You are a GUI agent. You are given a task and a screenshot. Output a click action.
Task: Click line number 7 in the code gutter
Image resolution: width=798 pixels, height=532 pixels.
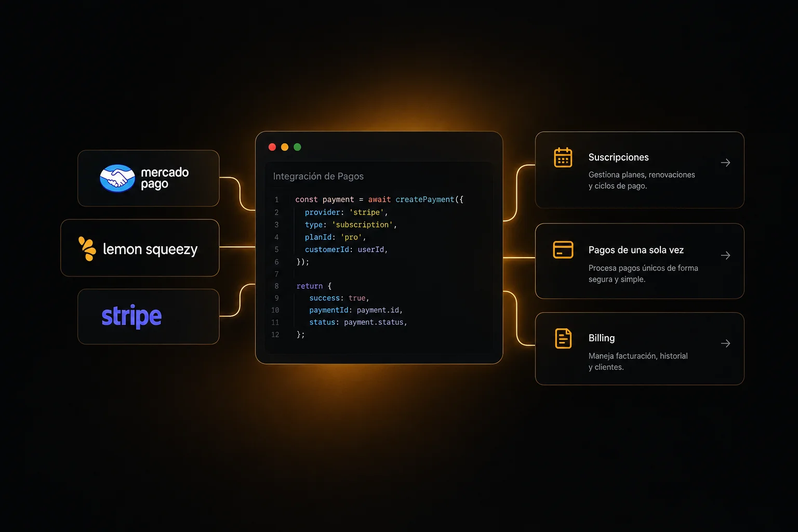(276, 274)
